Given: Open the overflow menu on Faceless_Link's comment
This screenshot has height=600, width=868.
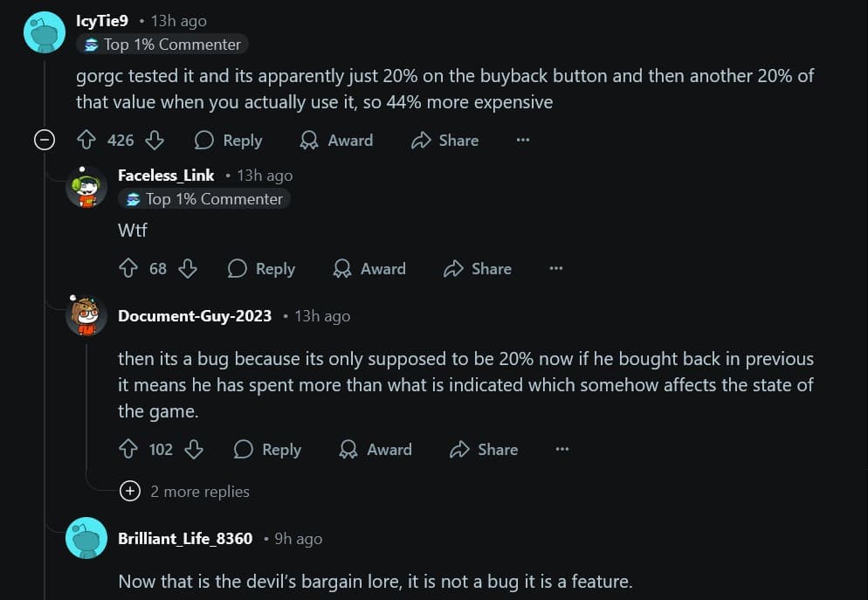Looking at the screenshot, I should pos(556,269).
